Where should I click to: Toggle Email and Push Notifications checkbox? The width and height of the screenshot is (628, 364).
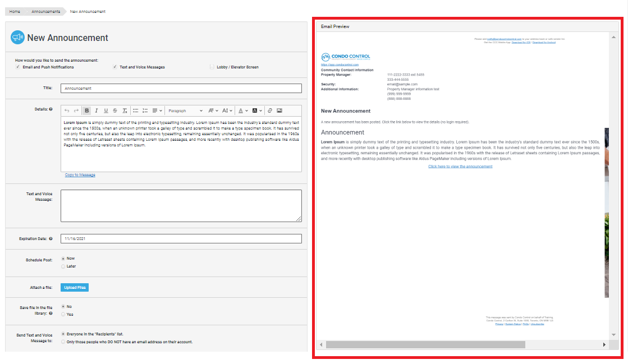coord(18,67)
